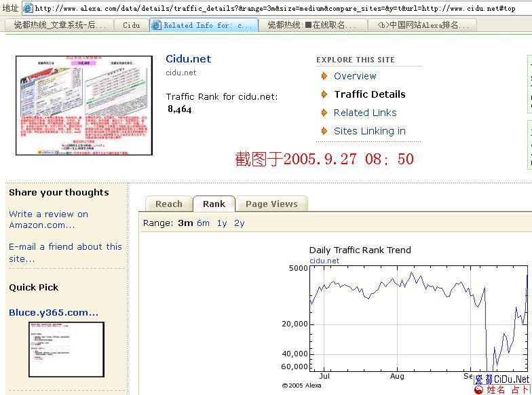Screen dimensions: 532x395
Task: Set chart range to 1y
Action: click(222, 223)
